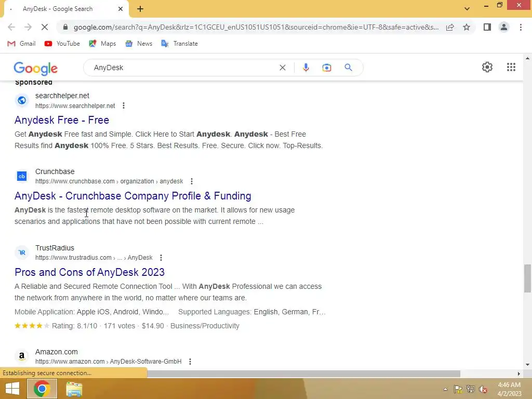Click the padlock site info icon

tap(65, 27)
